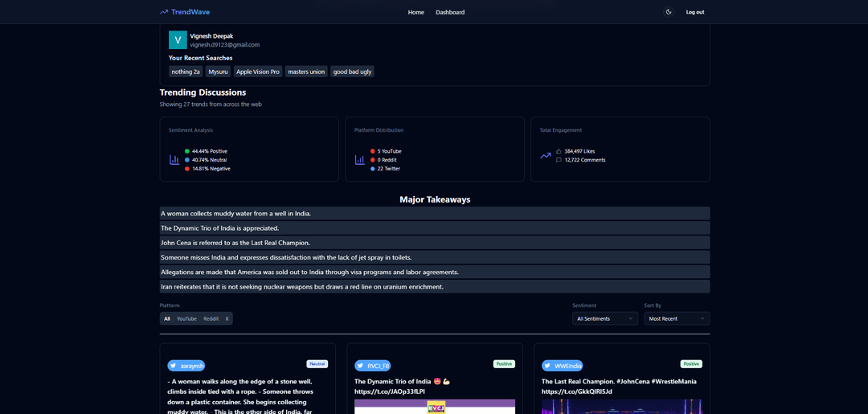This screenshot has height=414, width=868.
Task: Click the thumbs-up Likes icon
Action: pyautogui.click(x=559, y=151)
